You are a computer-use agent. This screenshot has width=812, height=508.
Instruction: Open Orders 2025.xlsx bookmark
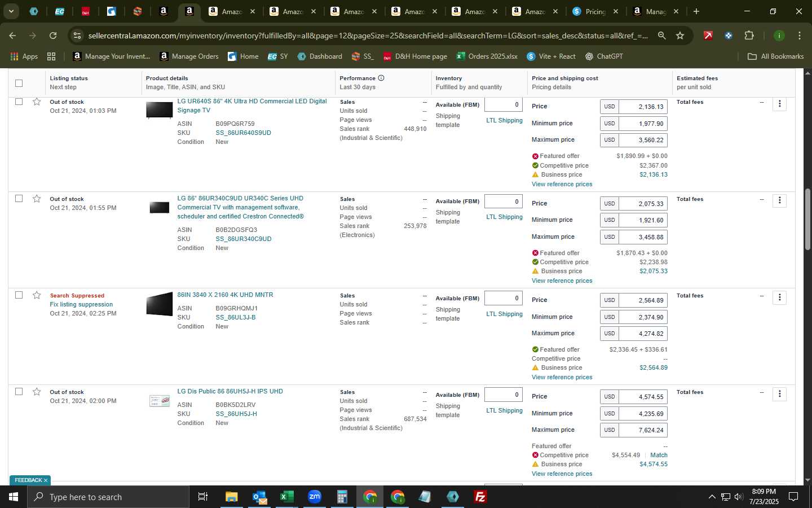487,56
